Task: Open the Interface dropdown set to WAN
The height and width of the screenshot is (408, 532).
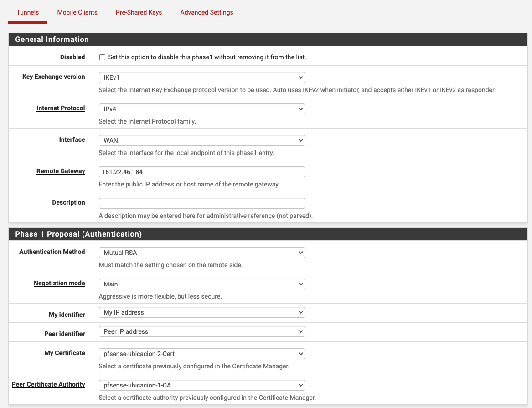Action: click(x=202, y=140)
